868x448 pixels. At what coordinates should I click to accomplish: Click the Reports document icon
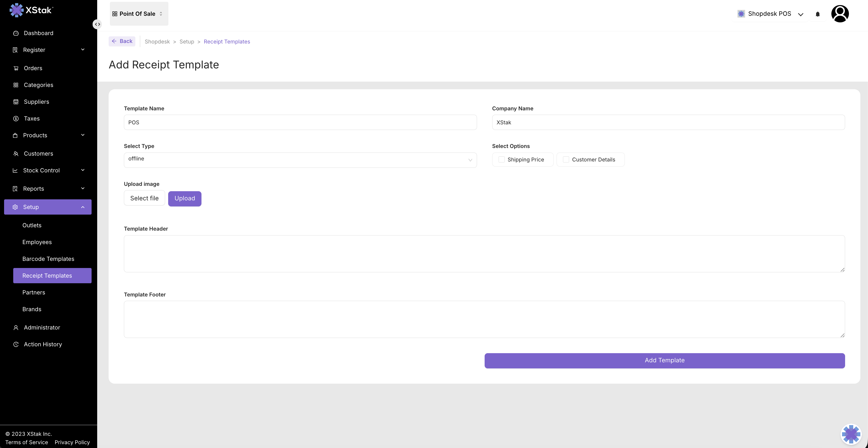coord(15,189)
